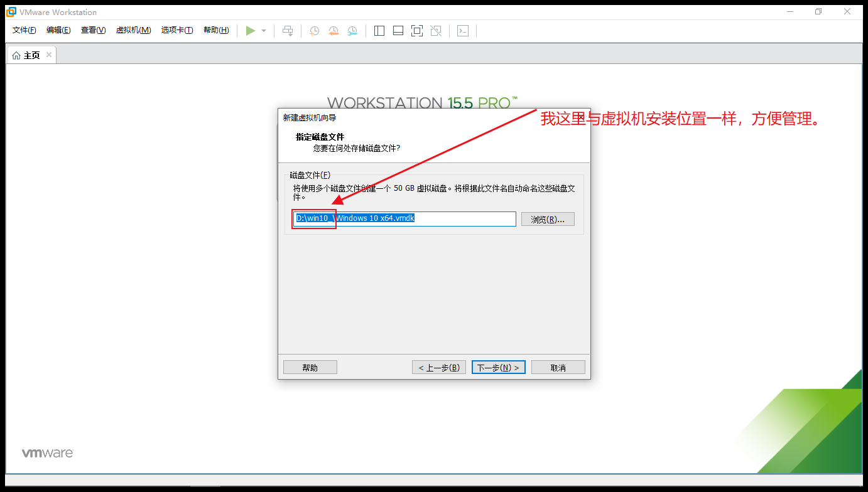Open the power options dropdown arrow
The width and height of the screenshot is (868, 492).
(264, 31)
